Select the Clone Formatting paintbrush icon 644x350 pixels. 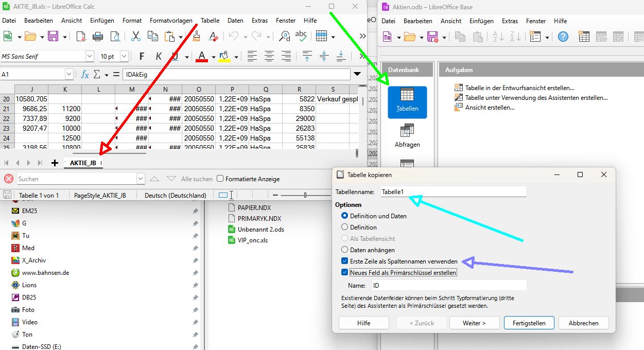196,36
